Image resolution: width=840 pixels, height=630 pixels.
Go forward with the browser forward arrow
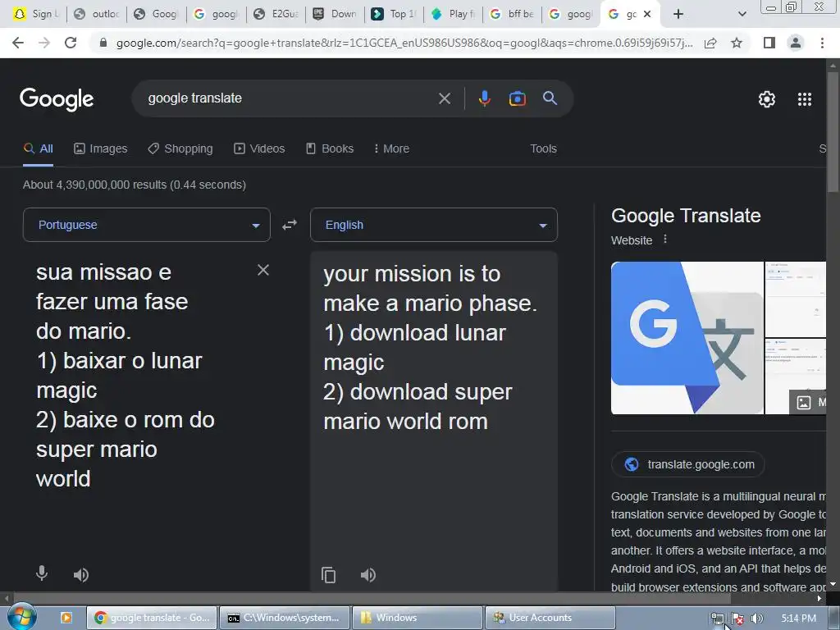click(x=44, y=43)
